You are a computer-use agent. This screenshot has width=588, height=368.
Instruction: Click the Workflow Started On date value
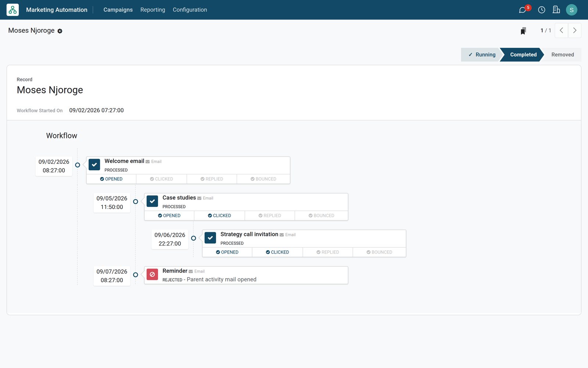pyautogui.click(x=96, y=110)
